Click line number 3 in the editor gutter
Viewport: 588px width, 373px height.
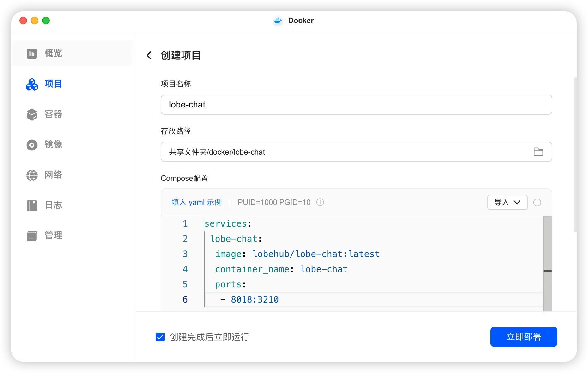[185, 254]
